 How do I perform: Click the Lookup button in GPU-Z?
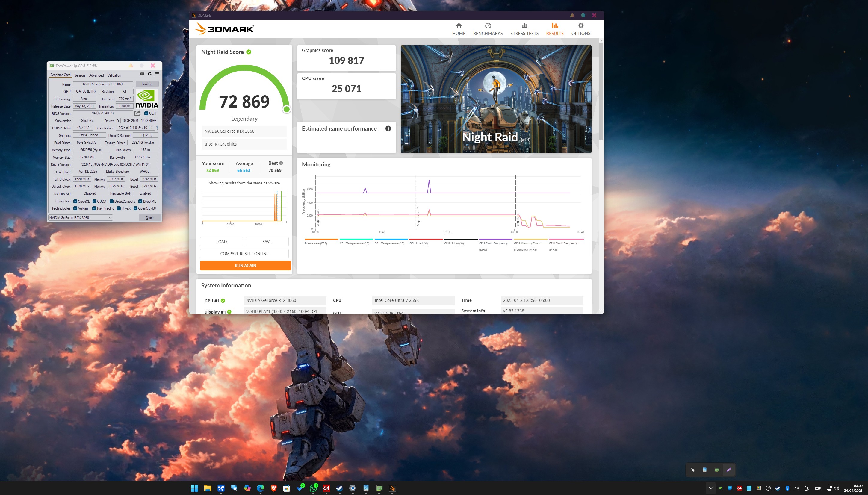pyautogui.click(x=147, y=84)
